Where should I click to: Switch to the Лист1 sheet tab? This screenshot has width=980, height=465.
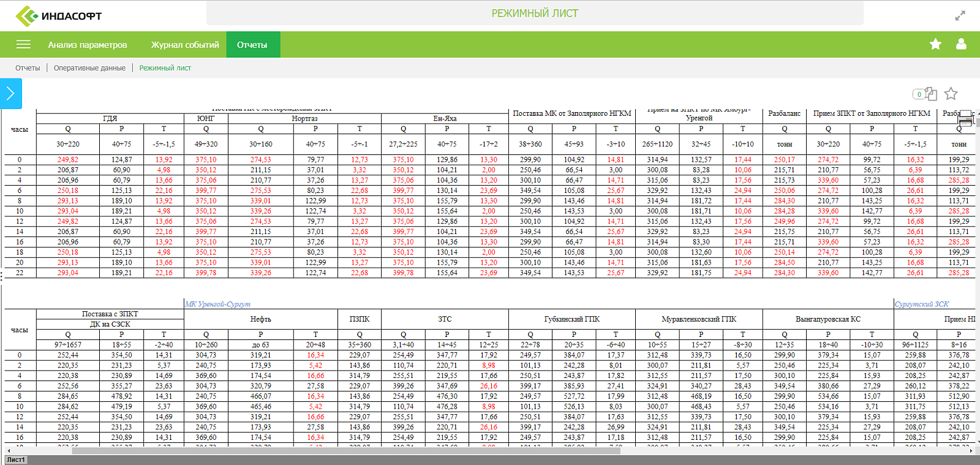pyautogui.click(x=16, y=459)
